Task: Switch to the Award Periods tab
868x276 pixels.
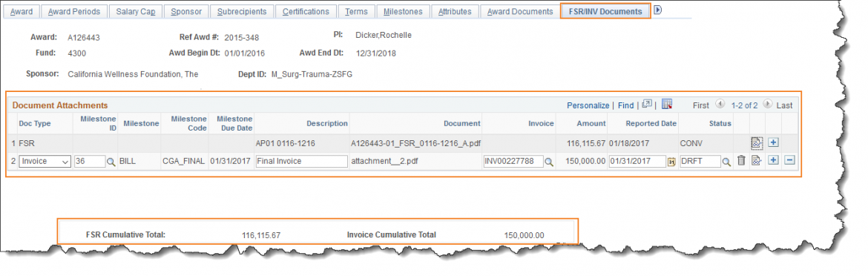Action: coord(74,11)
